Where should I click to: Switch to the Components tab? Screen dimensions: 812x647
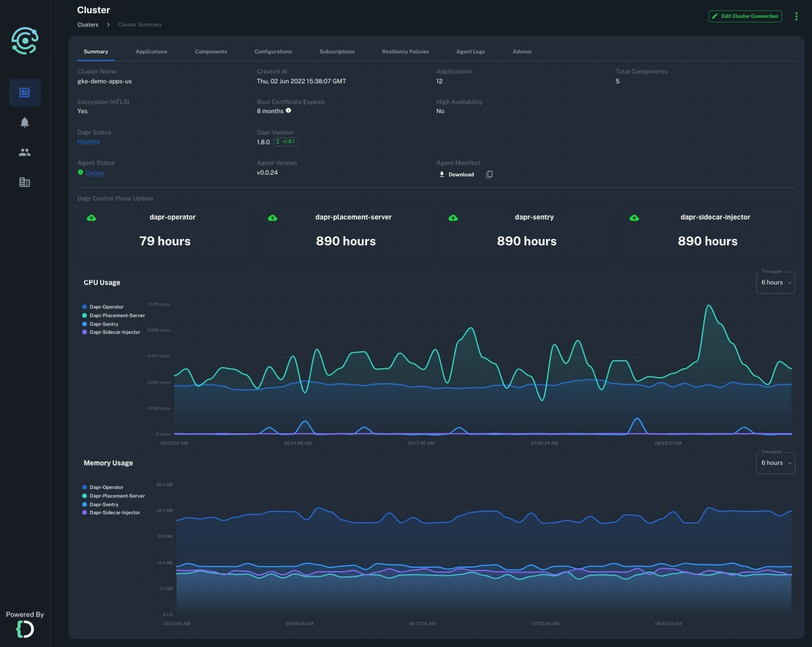(210, 51)
